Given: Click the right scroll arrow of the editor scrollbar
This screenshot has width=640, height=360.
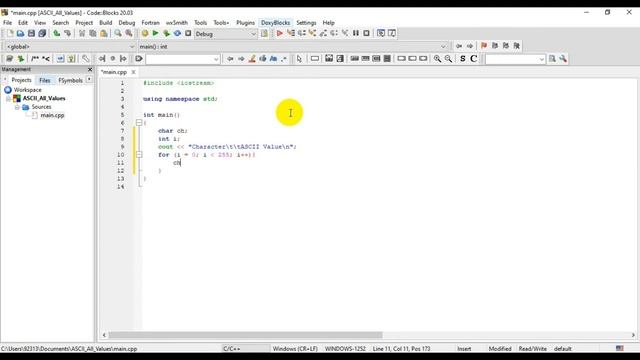Looking at the screenshot, I should (633, 335).
